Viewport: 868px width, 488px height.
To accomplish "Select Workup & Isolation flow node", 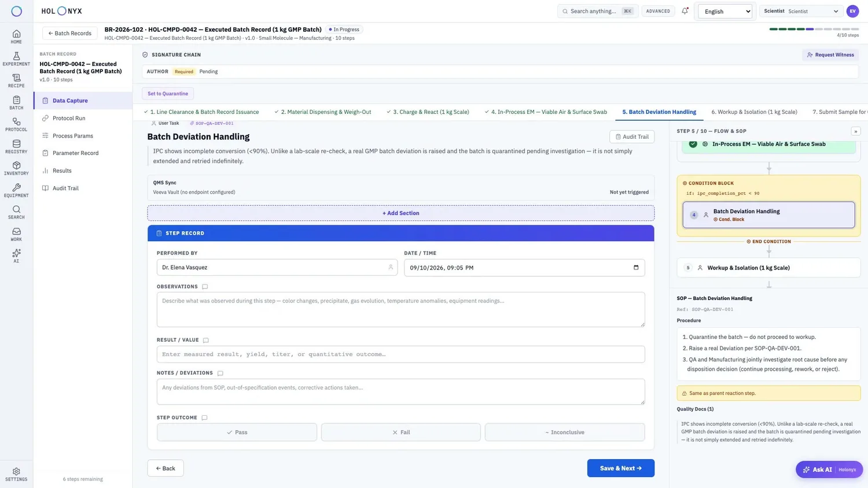I will click(768, 268).
